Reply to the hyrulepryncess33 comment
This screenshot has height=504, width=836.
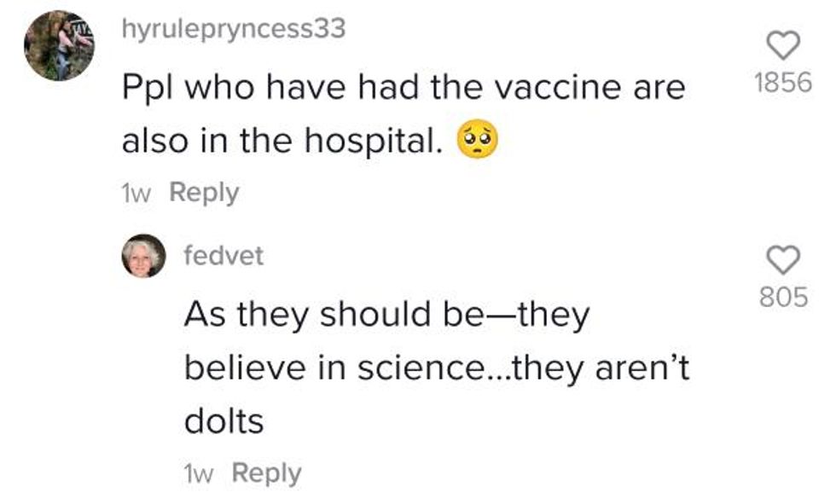coord(204,193)
